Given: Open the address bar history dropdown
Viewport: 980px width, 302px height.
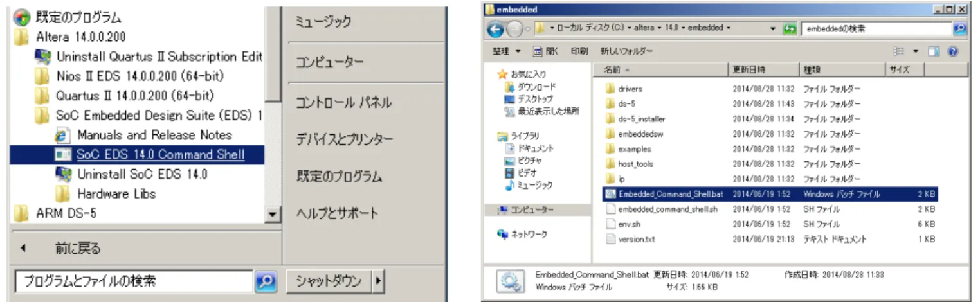Looking at the screenshot, I should coord(774,28).
